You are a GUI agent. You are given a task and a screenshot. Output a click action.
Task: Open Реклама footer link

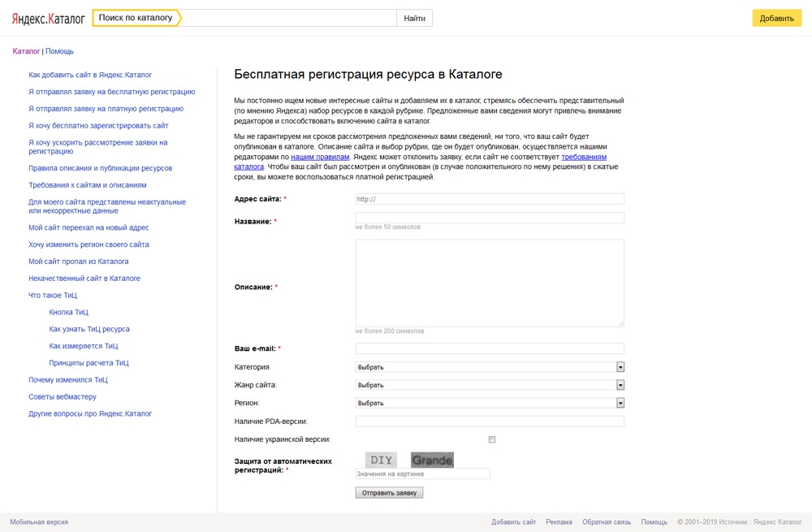point(559,522)
